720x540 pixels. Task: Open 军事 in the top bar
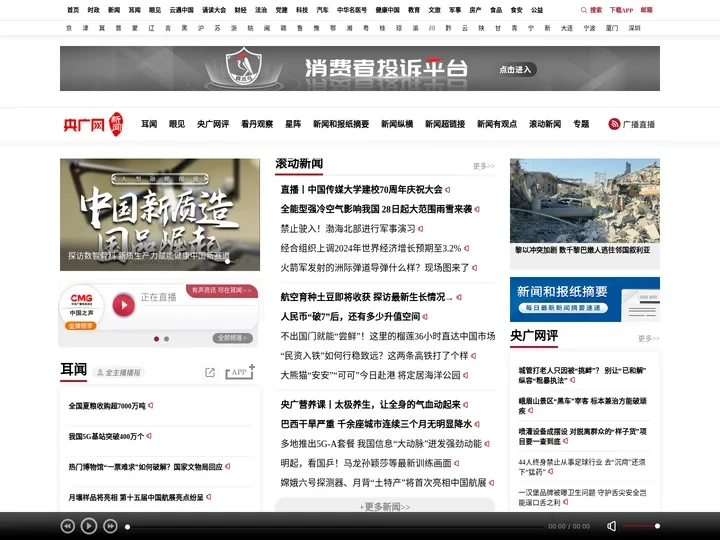[455, 10]
